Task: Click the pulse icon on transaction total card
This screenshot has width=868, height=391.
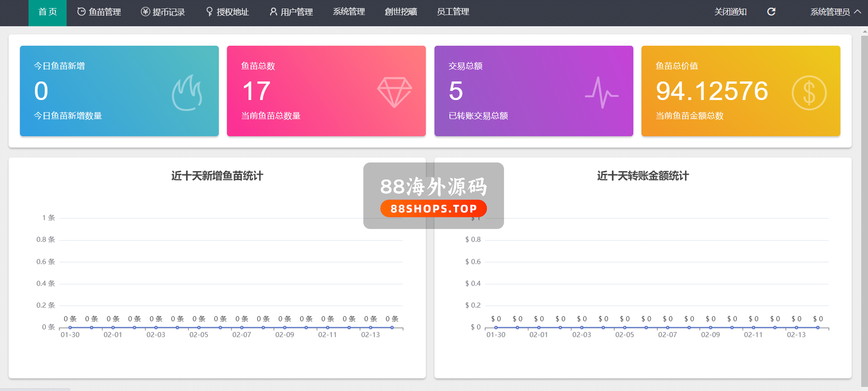Action: click(x=601, y=93)
